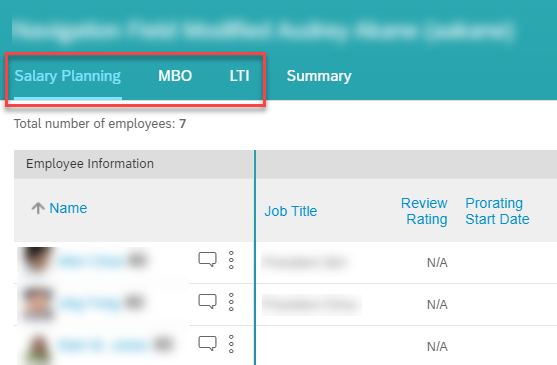Open three-dot actions menu in third row
The width and height of the screenshot is (557, 365).
click(x=231, y=344)
